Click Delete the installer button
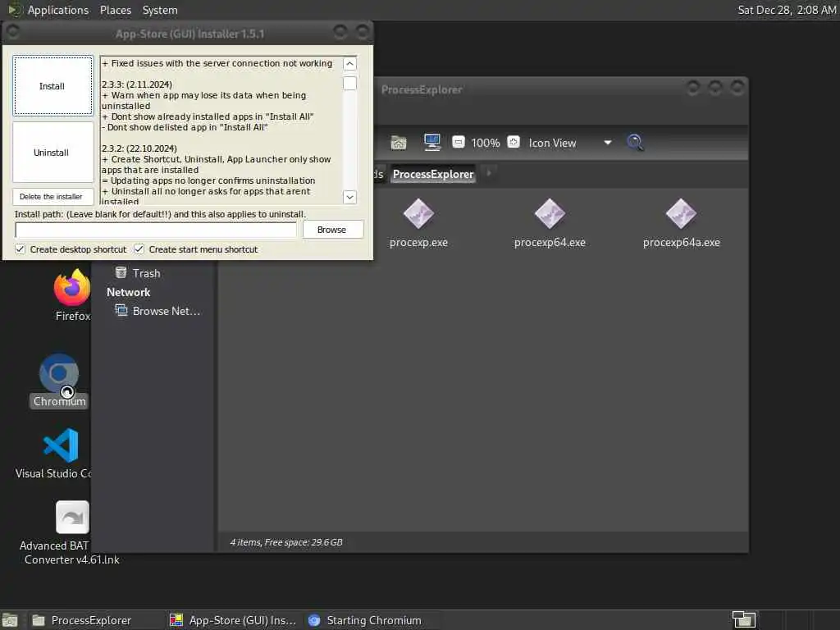840x630 pixels. click(x=52, y=197)
